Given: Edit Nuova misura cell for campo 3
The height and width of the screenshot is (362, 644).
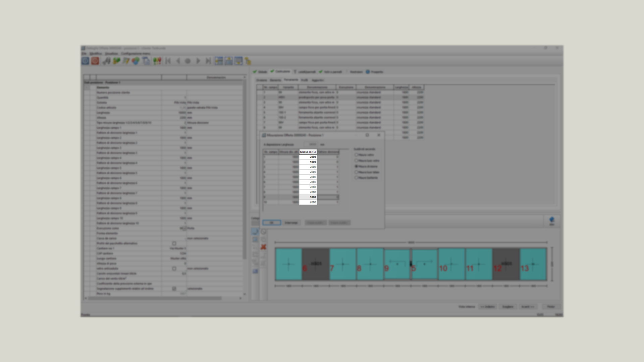Looking at the screenshot, I should 308,167.
